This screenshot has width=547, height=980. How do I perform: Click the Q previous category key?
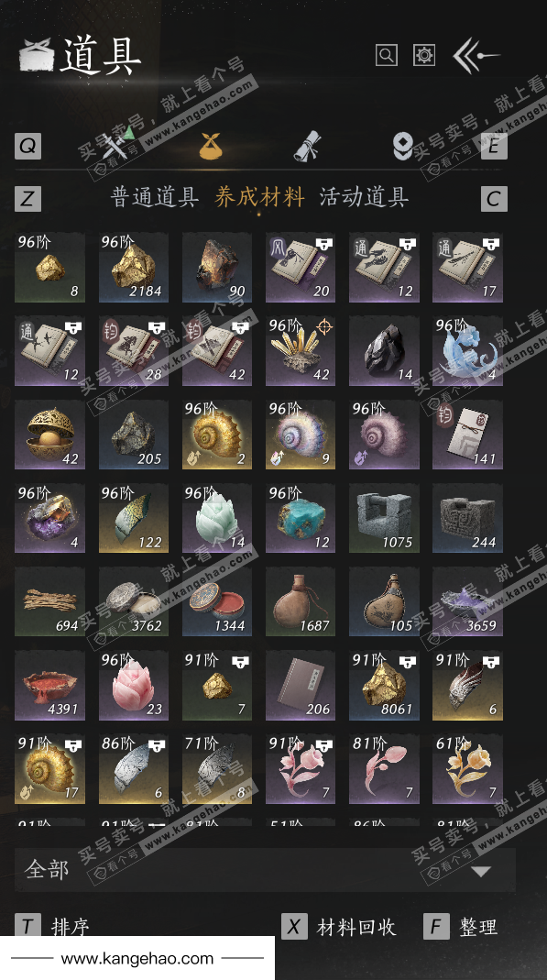28,147
